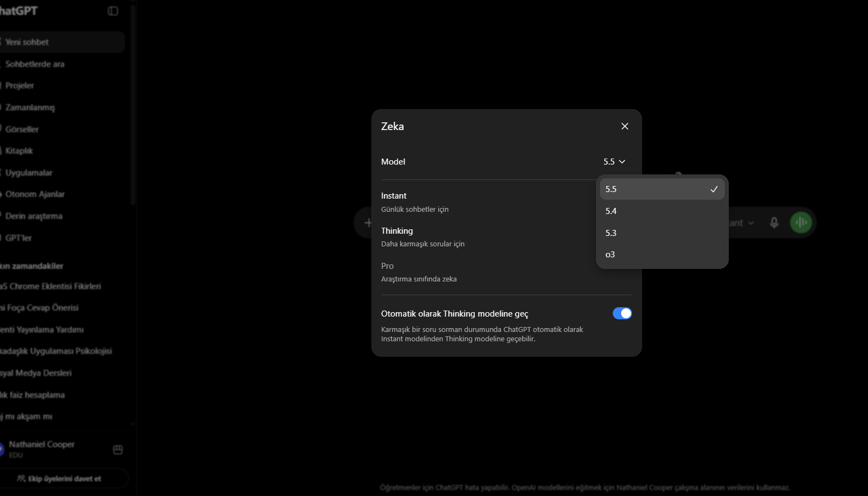Open Otonom Ajanlar in the sidebar
868x496 pixels.
(63, 194)
